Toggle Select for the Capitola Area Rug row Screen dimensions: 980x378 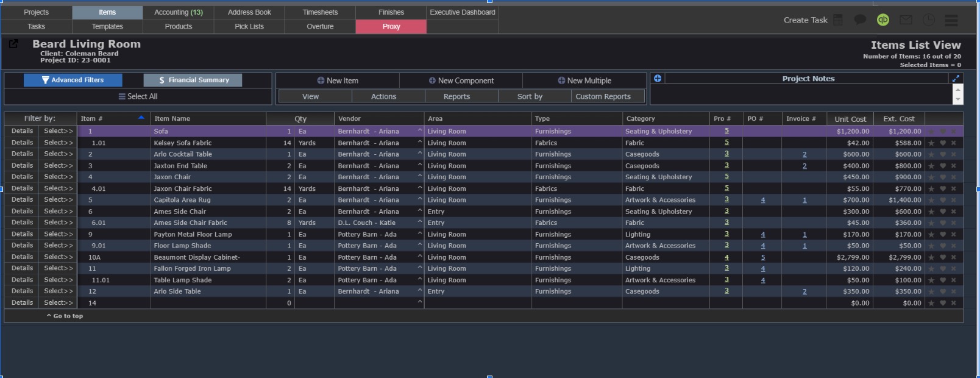pos(58,200)
